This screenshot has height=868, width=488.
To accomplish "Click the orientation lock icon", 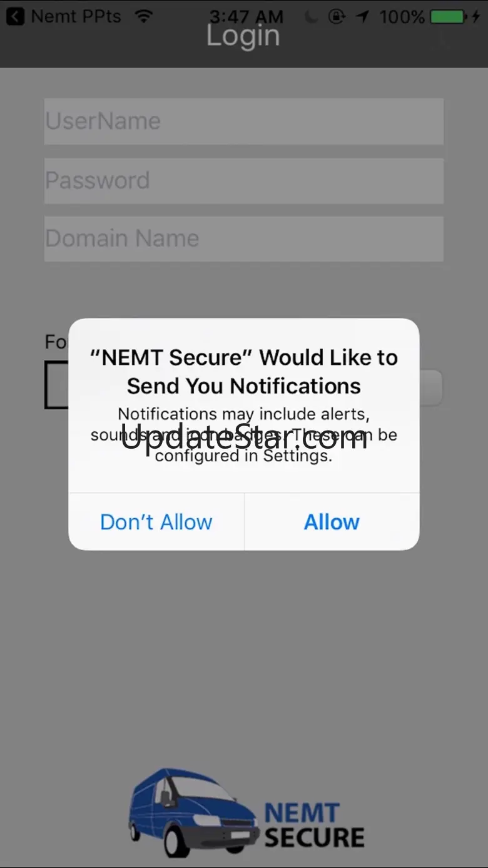I will (337, 17).
